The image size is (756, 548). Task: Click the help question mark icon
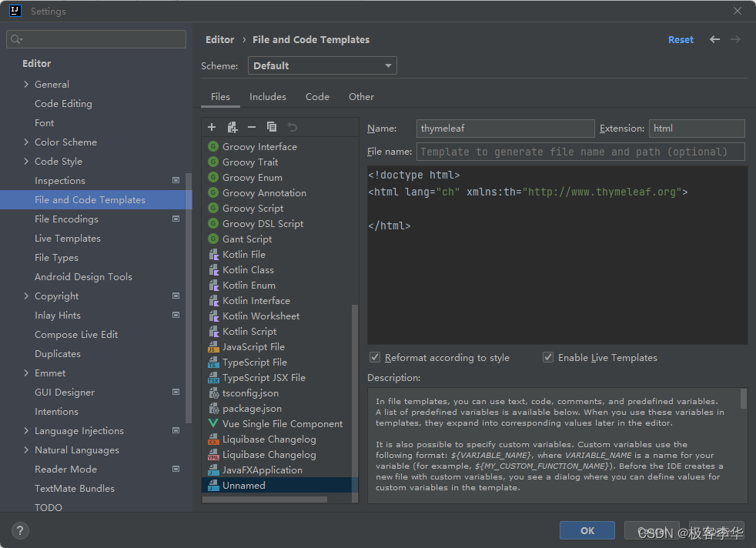point(20,530)
